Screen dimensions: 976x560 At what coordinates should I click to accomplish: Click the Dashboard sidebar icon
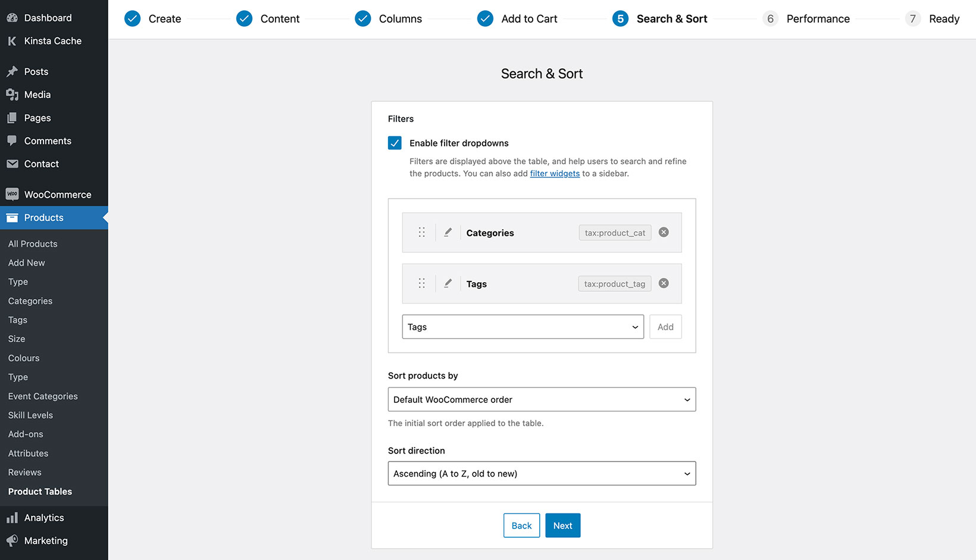pos(12,17)
